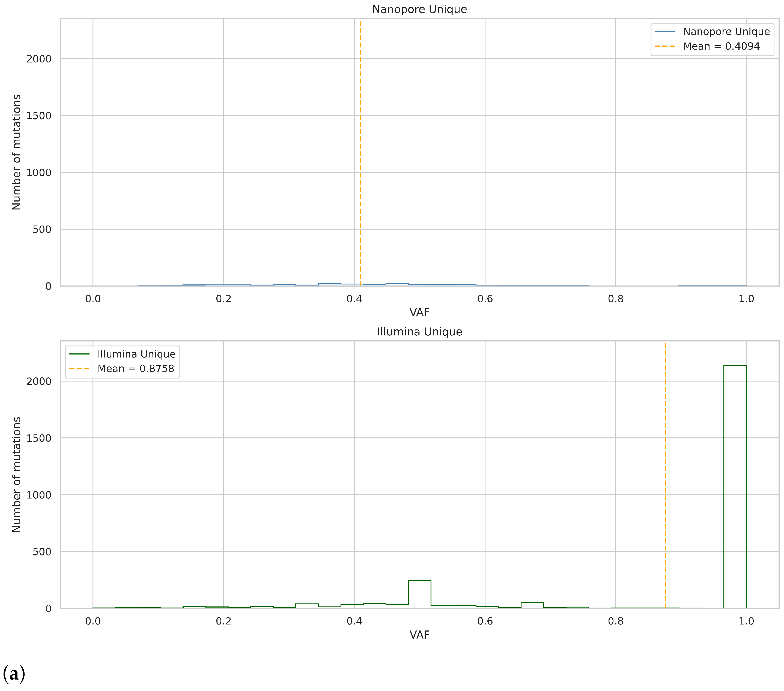Screen dimensions: 784x691
Task: Click the small green bar near VAF 0.67
Action: click(532, 605)
